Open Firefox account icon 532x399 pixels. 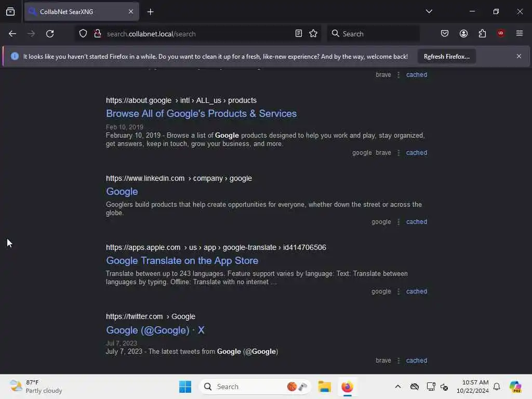point(464,34)
